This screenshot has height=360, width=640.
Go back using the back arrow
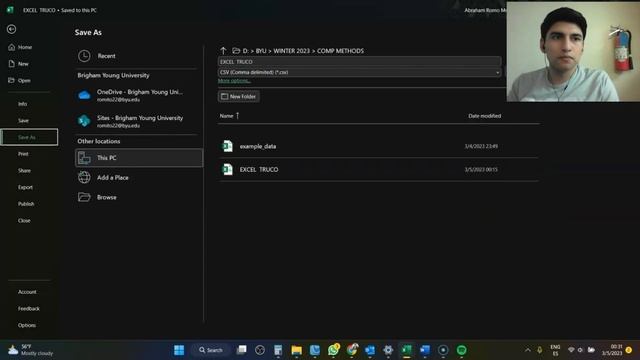11,29
